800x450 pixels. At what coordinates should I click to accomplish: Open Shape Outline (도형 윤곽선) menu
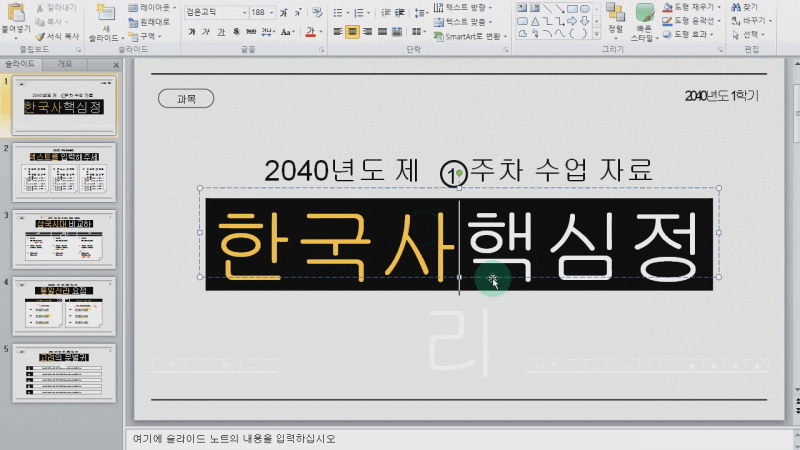[x=692, y=20]
